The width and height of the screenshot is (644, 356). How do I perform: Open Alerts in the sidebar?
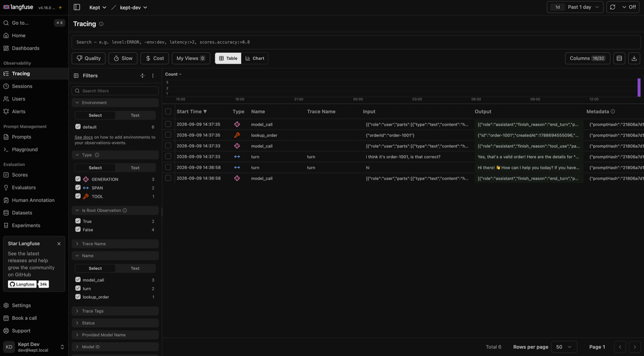point(18,112)
